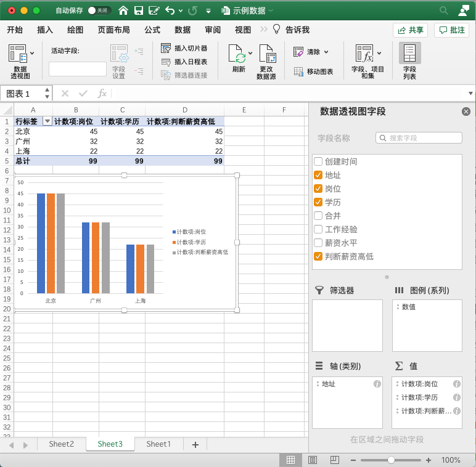Viewport: 476px width, 467px height.
Task: Open the 公式 ribbon tab
Action: click(x=152, y=30)
